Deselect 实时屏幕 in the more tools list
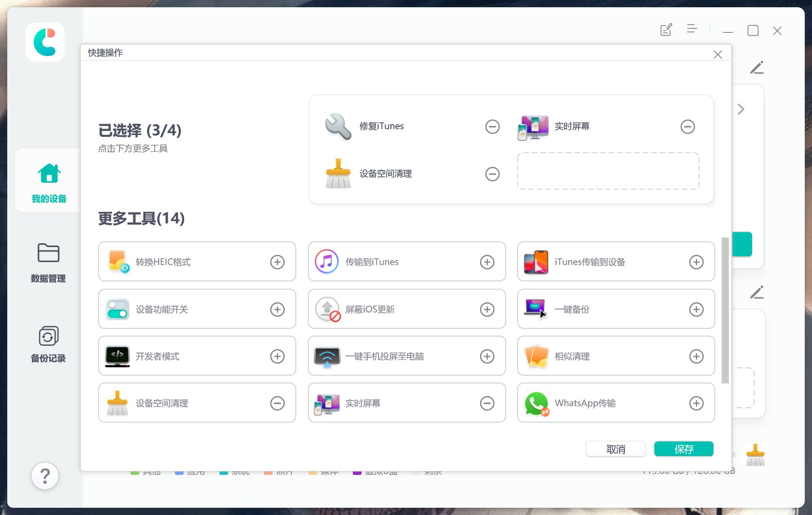 point(487,403)
